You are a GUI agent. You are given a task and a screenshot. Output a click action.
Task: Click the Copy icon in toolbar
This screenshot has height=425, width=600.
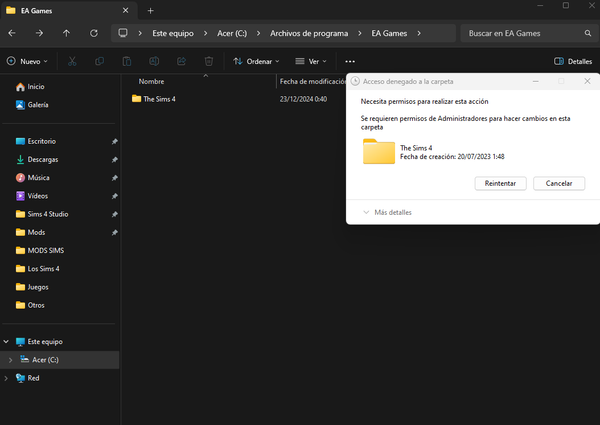(99, 61)
